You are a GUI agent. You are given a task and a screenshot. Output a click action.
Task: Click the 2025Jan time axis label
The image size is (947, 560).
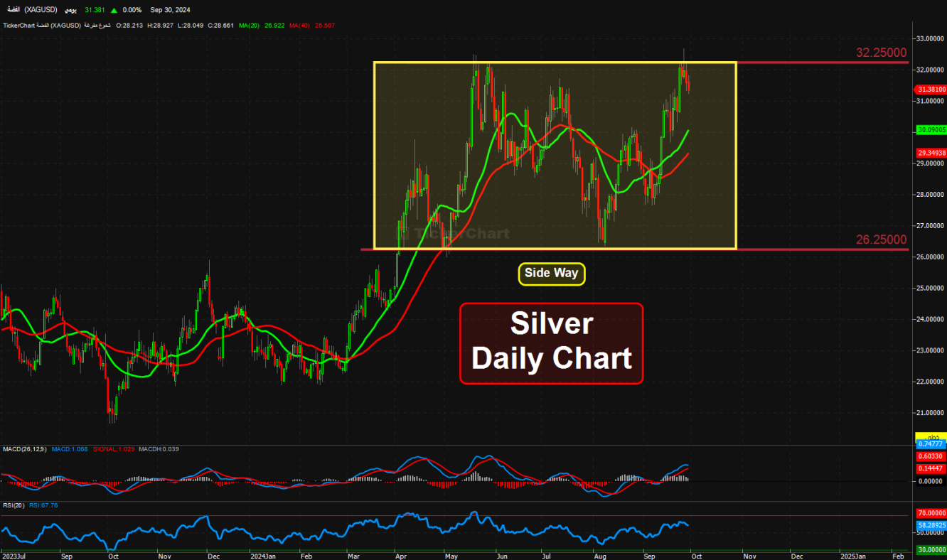pyautogui.click(x=852, y=556)
